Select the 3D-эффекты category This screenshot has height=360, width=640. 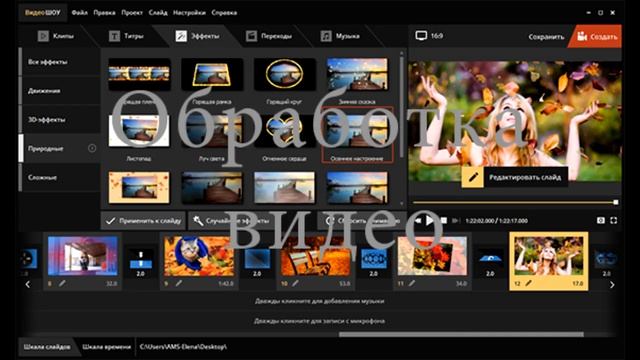60,120
